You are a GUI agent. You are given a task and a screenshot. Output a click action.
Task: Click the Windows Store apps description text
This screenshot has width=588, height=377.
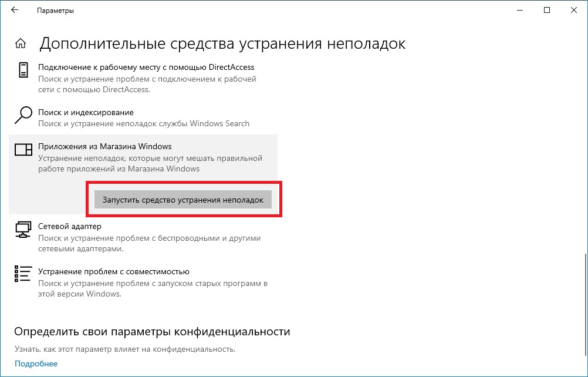tap(150, 164)
